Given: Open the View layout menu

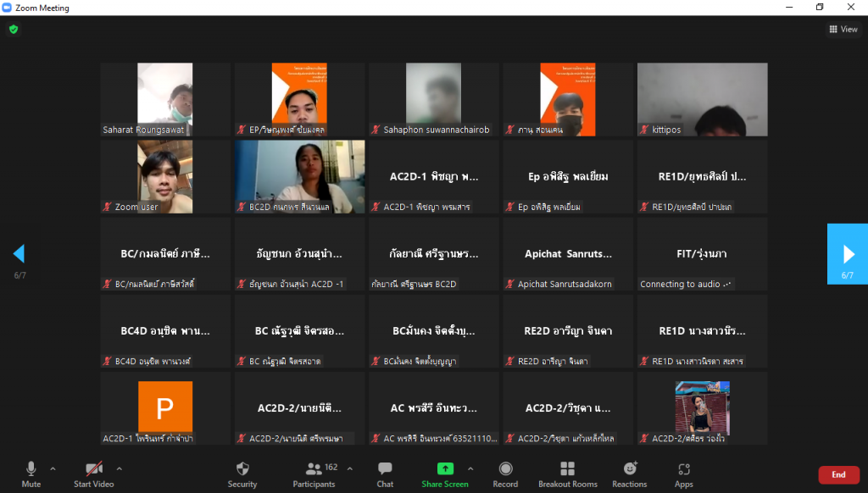Looking at the screenshot, I should (x=843, y=29).
